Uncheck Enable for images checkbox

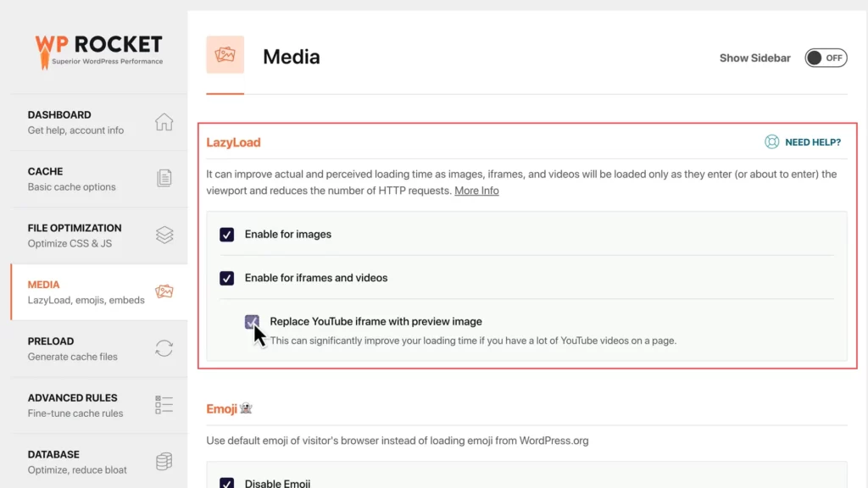pyautogui.click(x=227, y=235)
